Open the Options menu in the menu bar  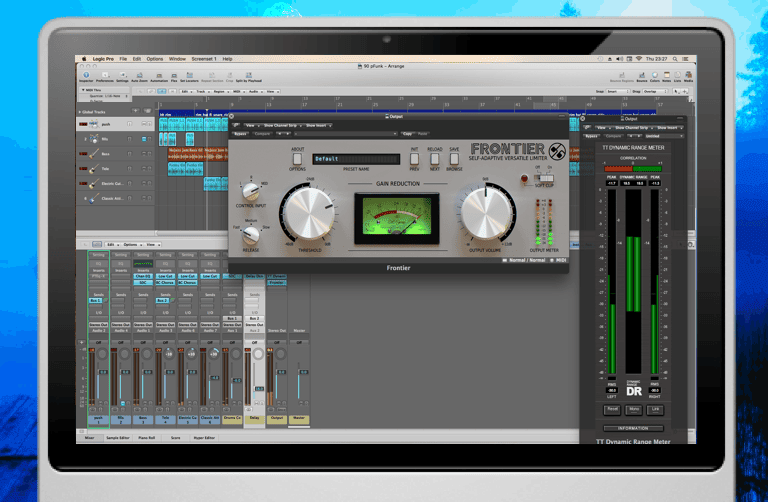[155, 59]
